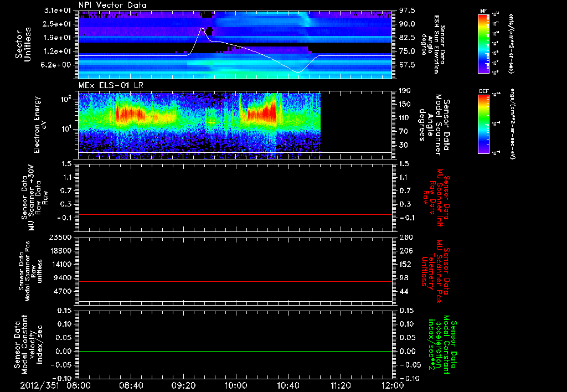This screenshot has width=567, height=392.
Task: Click the '67.5' elevation angle tick label
Action: tap(407, 65)
